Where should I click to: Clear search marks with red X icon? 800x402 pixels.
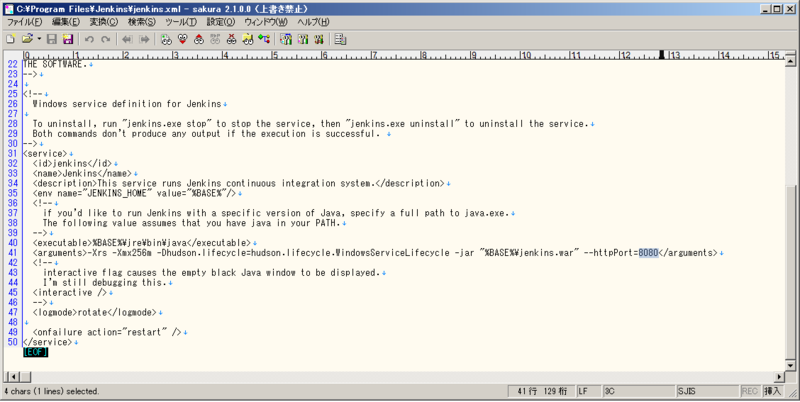point(232,39)
